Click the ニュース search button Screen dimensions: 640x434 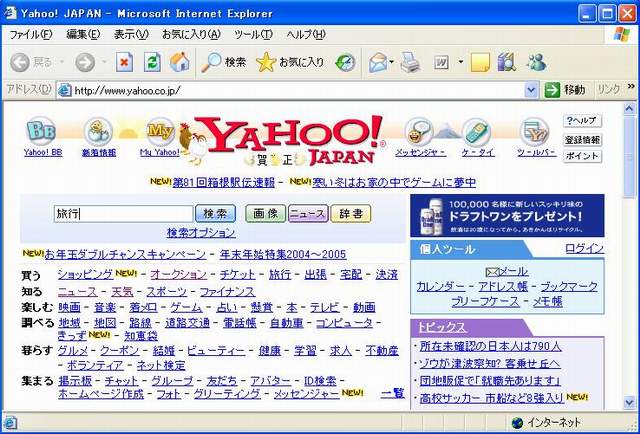coord(308,214)
